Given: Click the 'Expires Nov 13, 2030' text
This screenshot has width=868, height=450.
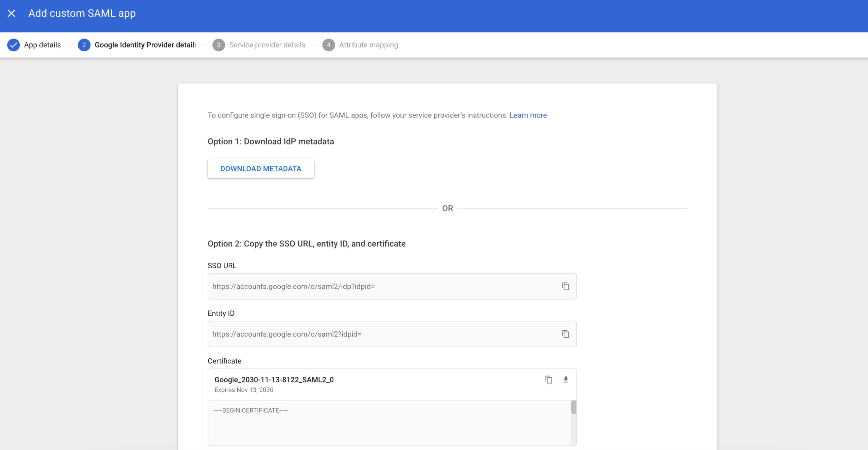Looking at the screenshot, I should point(244,390).
